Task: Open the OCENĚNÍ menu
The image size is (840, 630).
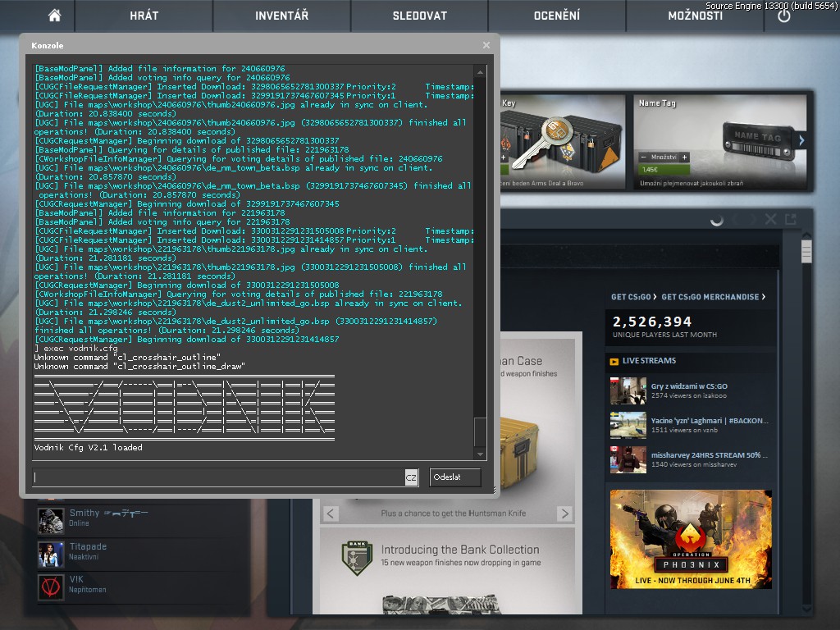Action: (x=557, y=16)
